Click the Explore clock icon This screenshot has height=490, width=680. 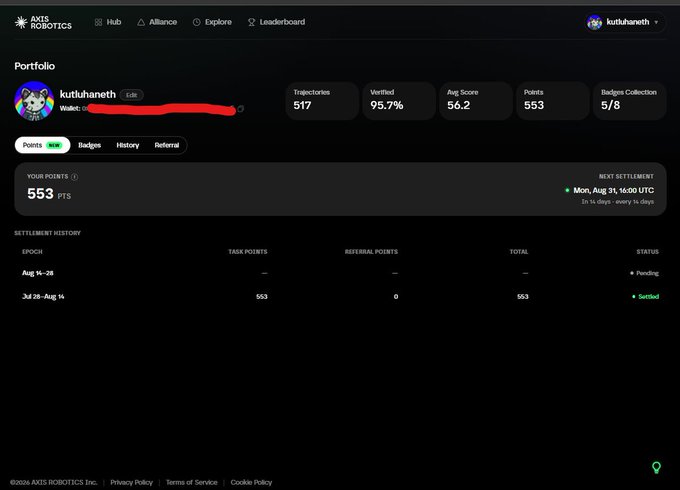[196, 22]
